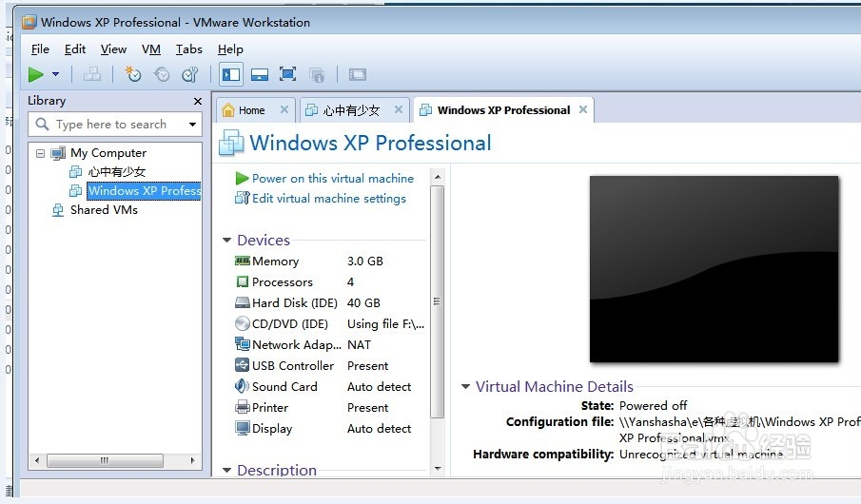Close the Home tab
The width and height of the screenshot is (861, 504).
coord(284,109)
